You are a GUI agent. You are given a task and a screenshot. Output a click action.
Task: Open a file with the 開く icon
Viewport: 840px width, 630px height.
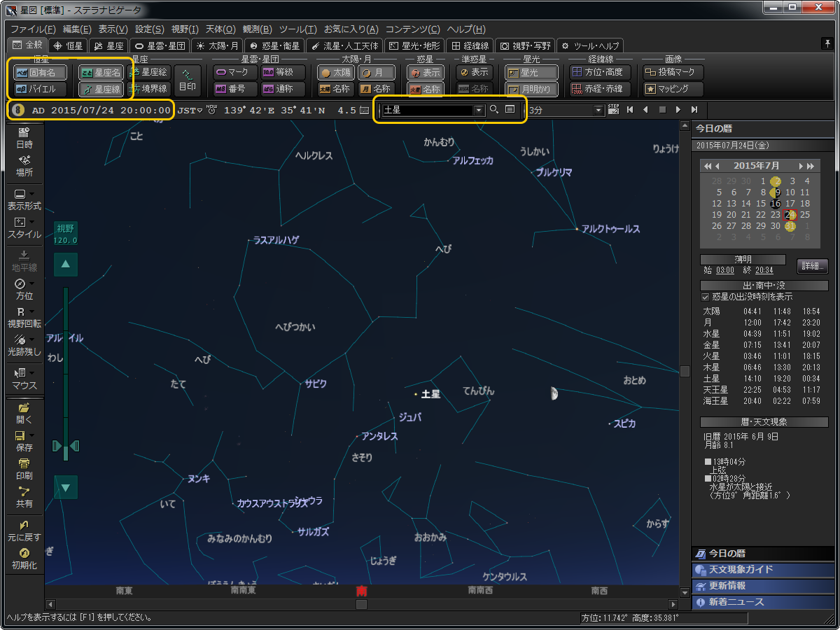point(24,413)
